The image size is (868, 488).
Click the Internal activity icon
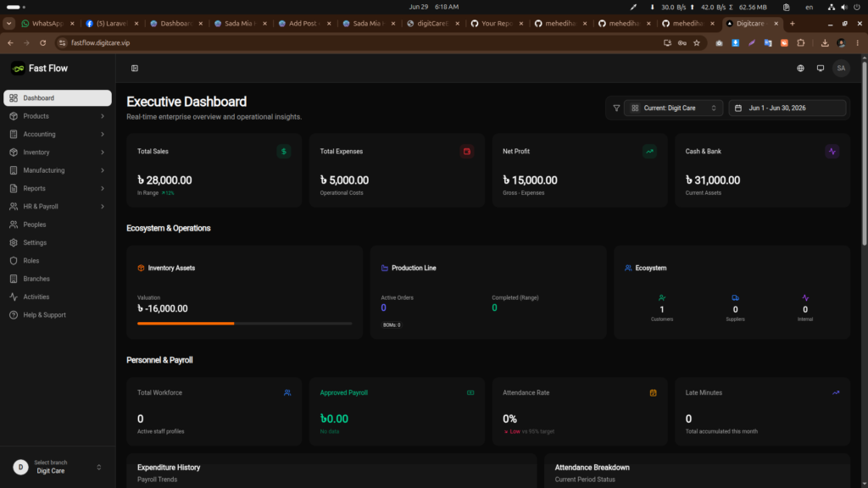point(805,297)
